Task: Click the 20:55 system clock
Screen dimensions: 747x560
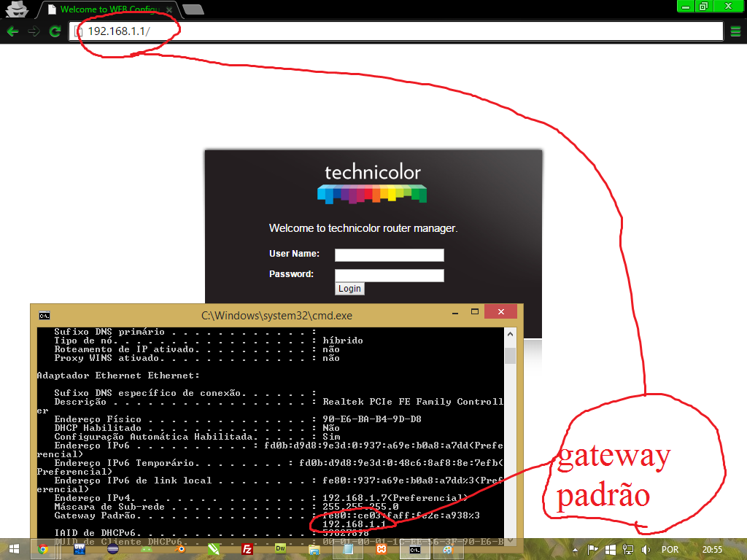Action: point(712,550)
